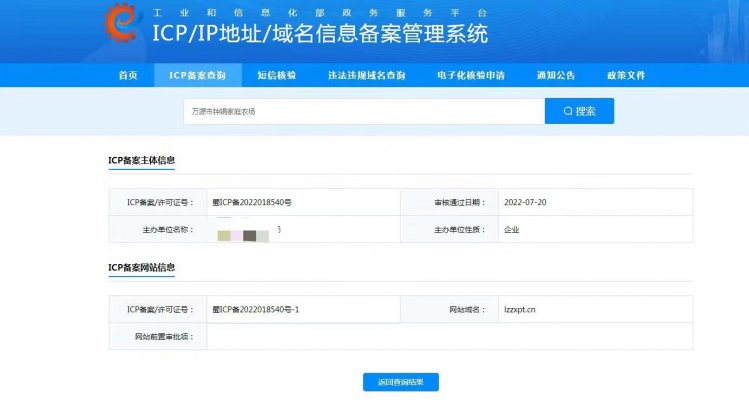Select the 电子化核验申请 tab
The width and height of the screenshot is (749, 420).
pos(470,75)
